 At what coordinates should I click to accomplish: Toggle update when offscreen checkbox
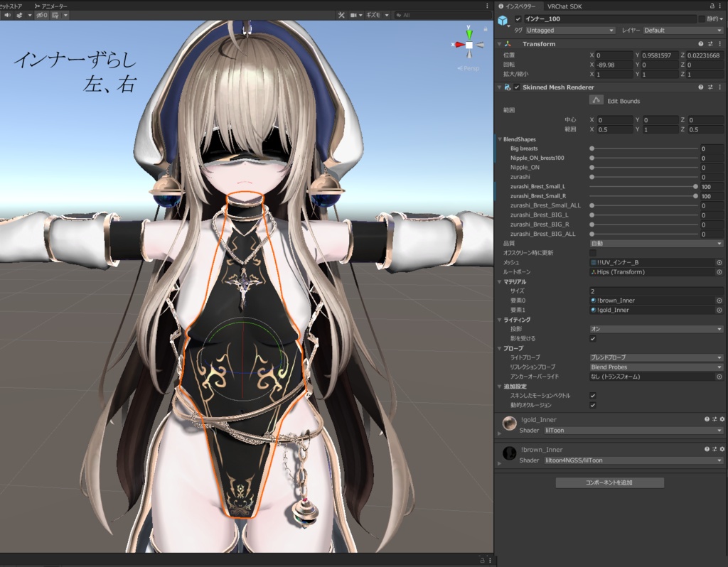[593, 253]
